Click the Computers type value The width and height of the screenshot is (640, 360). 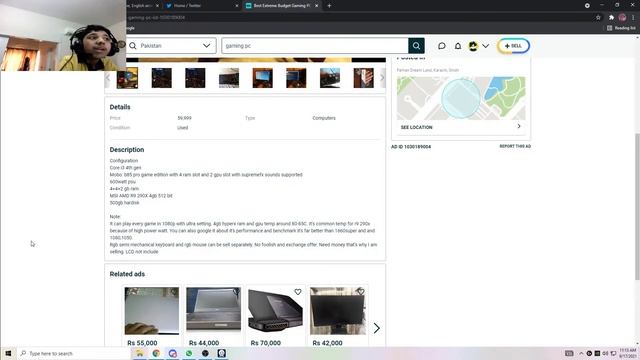(x=324, y=118)
